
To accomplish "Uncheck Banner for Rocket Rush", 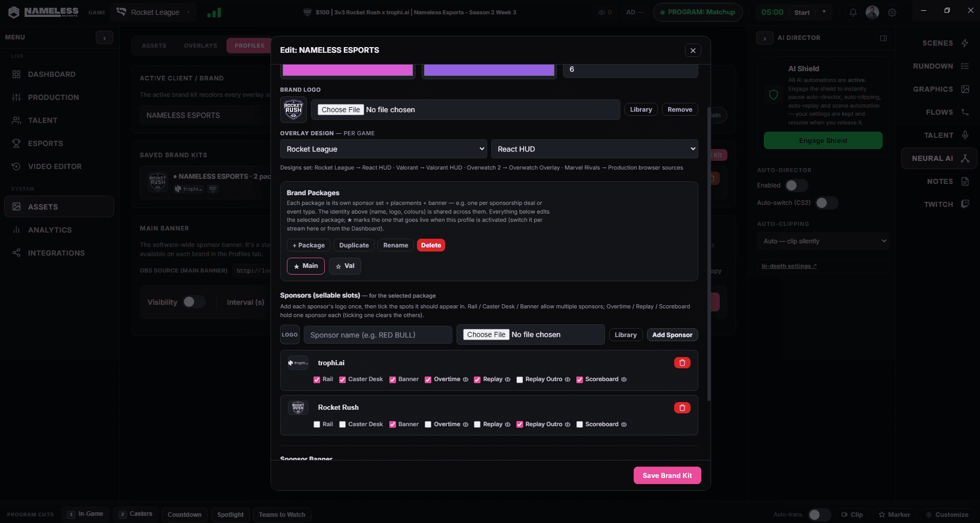I will 393,425.
